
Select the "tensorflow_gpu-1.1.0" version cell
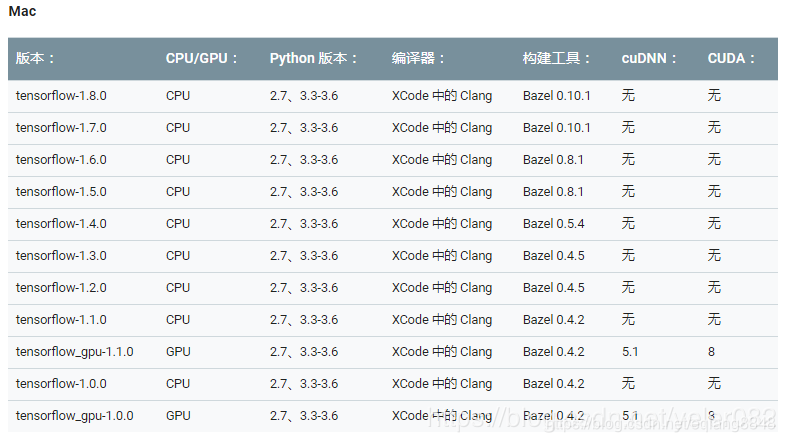(x=75, y=352)
